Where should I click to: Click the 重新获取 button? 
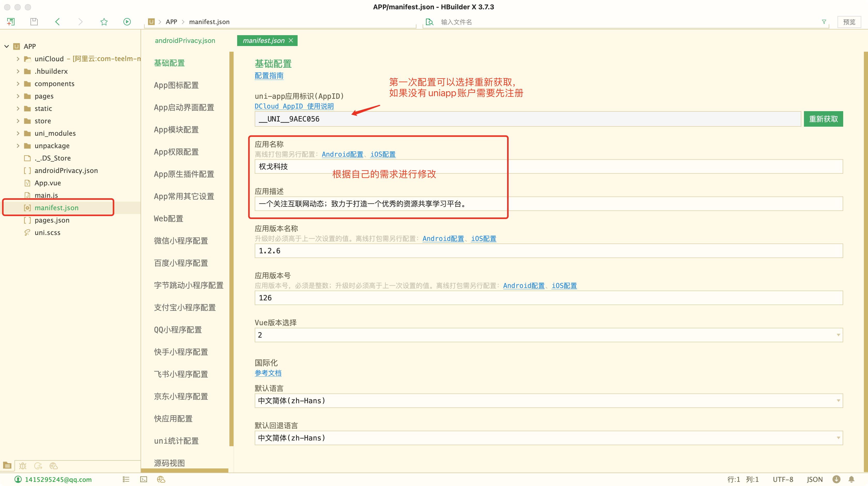pos(823,119)
